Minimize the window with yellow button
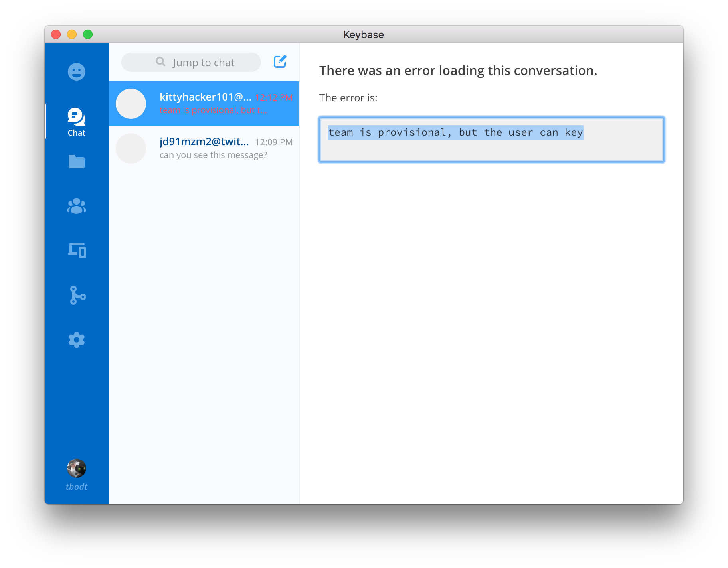Viewport: 728px width, 568px height. click(x=72, y=34)
